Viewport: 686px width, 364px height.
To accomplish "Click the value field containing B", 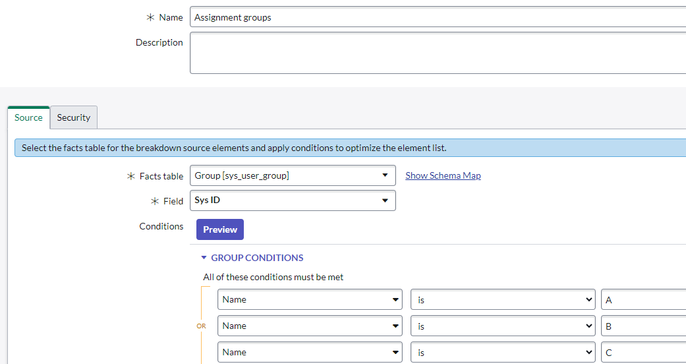I will [644, 326].
